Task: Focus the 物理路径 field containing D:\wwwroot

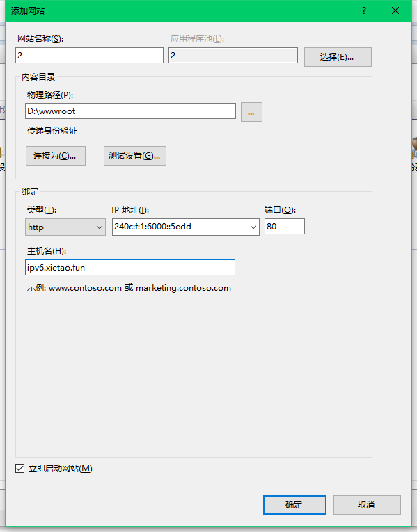Action: (x=130, y=111)
